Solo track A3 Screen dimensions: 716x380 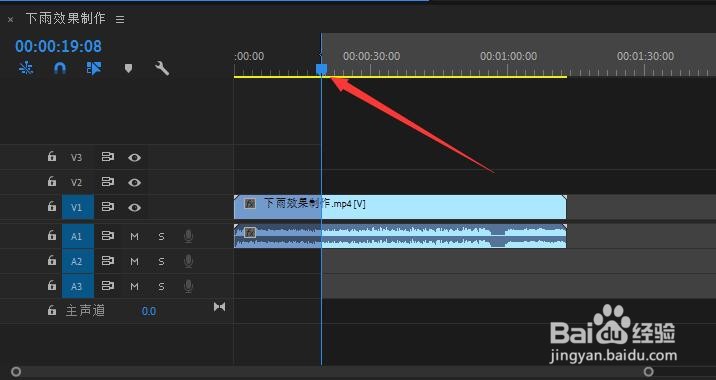[161, 287]
